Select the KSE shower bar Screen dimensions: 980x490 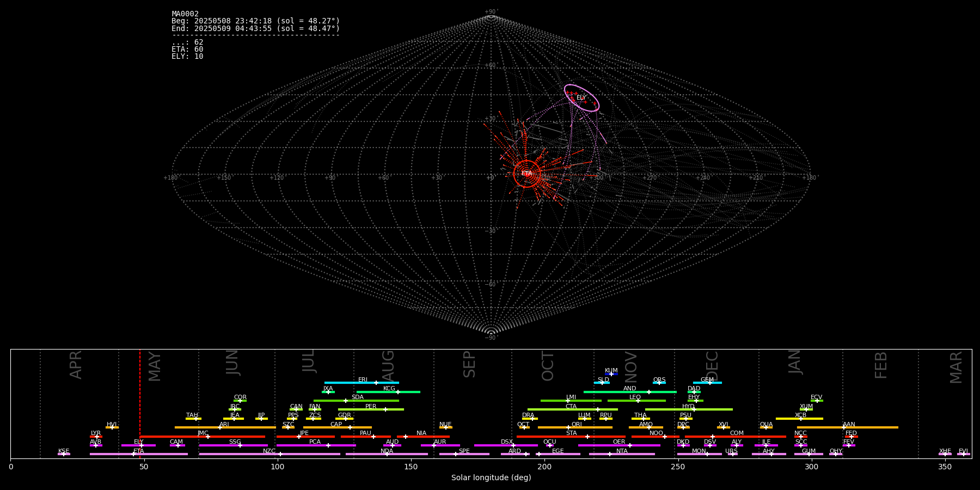tap(64, 454)
